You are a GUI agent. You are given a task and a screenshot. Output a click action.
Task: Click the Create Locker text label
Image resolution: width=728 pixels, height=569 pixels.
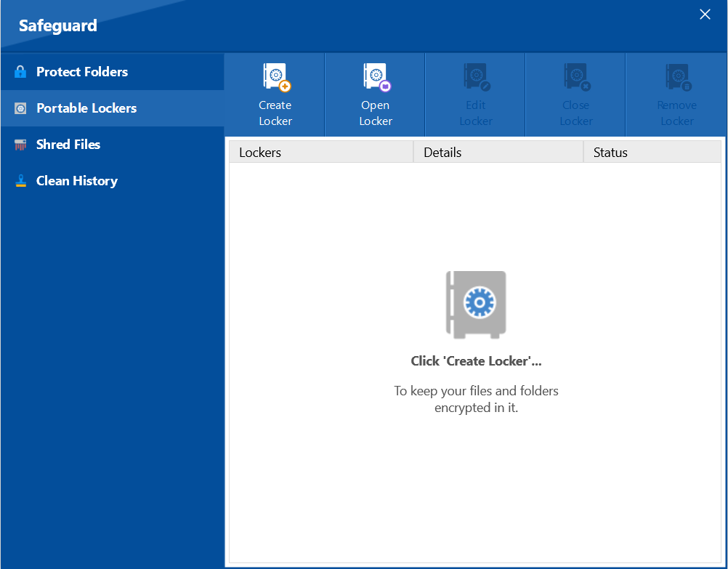coord(275,113)
